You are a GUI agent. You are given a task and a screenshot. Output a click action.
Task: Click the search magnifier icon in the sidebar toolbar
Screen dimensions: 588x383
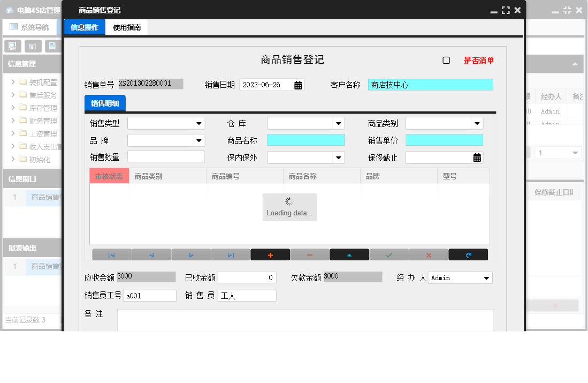click(x=12, y=46)
